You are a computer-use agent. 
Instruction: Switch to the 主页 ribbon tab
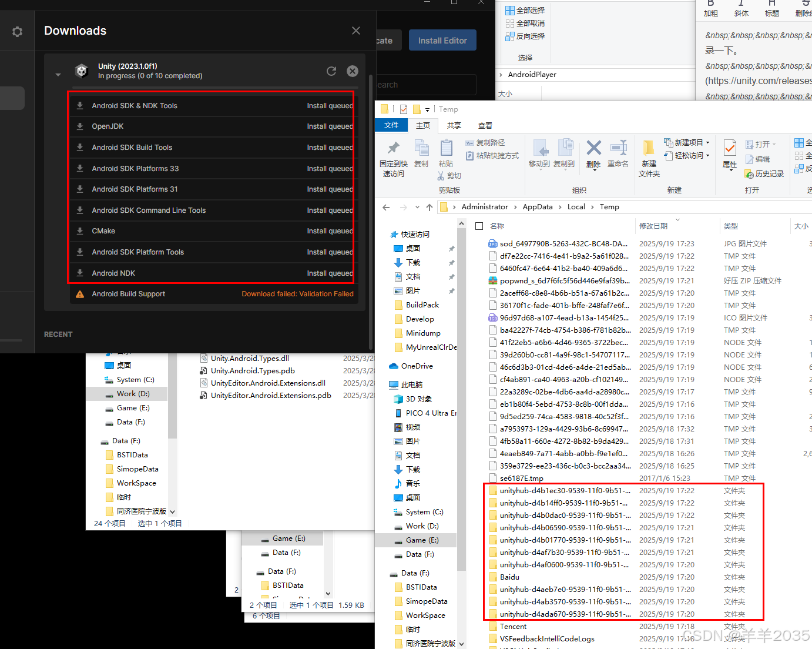click(x=423, y=125)
